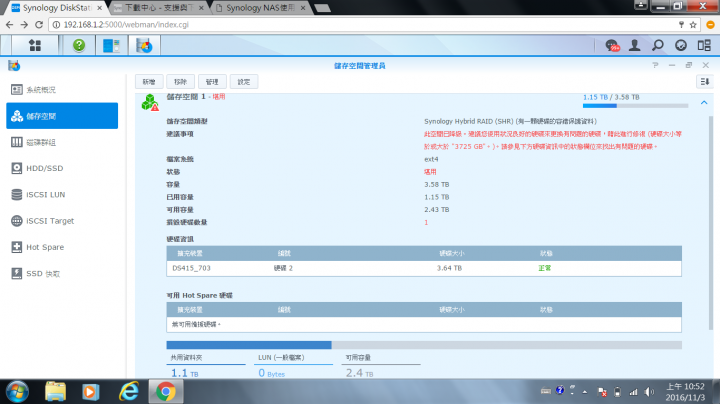Reload the page in Chrome
Viewport: 720px width, 404px height.
39,25
